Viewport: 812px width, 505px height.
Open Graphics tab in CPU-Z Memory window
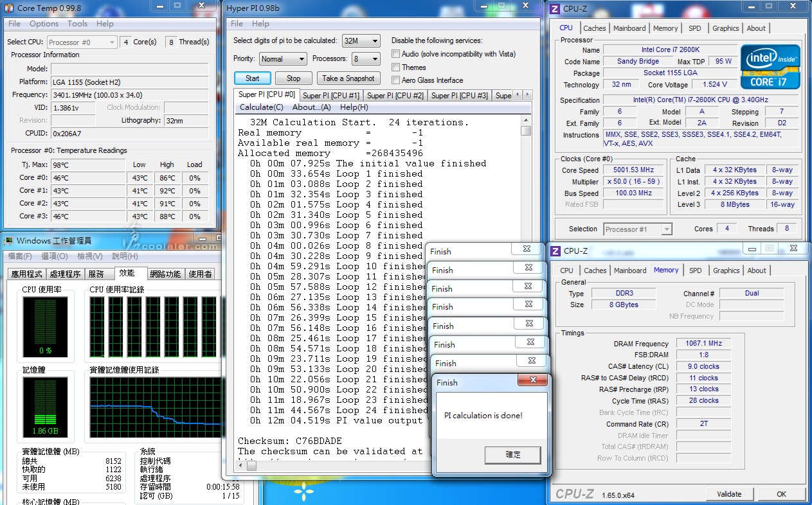click(726, 270)
